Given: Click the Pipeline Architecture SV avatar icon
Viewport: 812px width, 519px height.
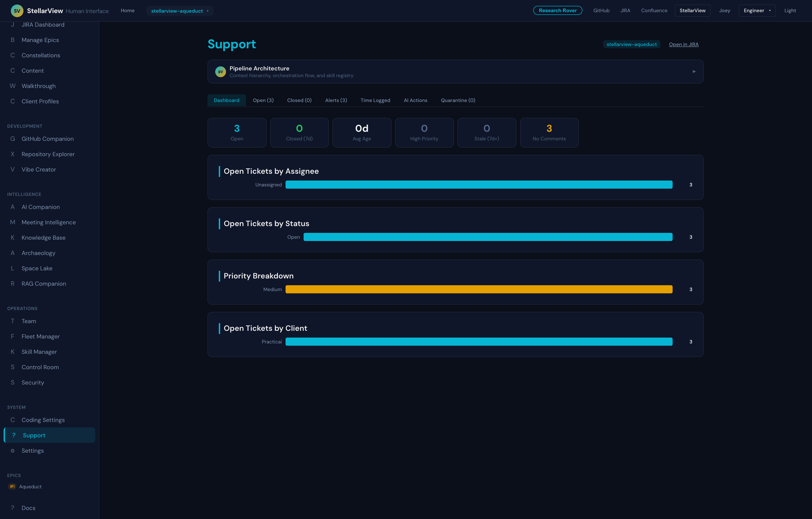Looking at the screenshot, I should click(x=221, y=72).
